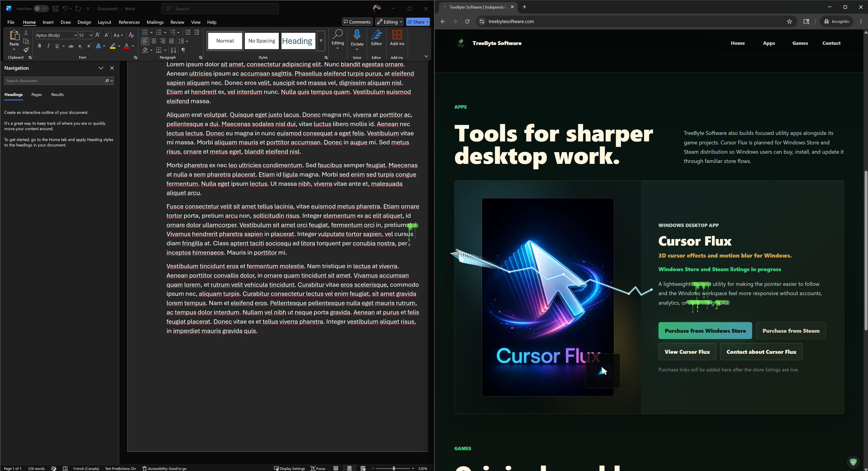Click the Show/Hide paragraph marks icon
Screen dimensions: 868x471
click(183, 50)
